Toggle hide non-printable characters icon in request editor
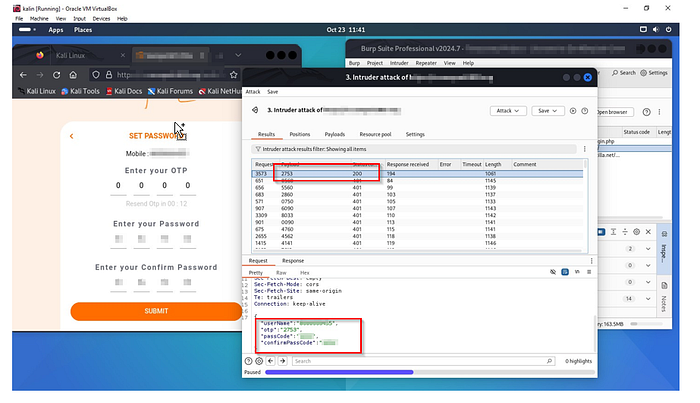Image resolution: width=700 pixels, height=403 pixels. 553,272
